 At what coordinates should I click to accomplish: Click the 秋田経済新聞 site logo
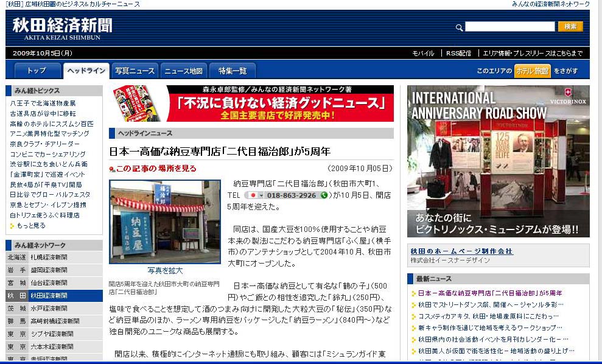[63, 29]
